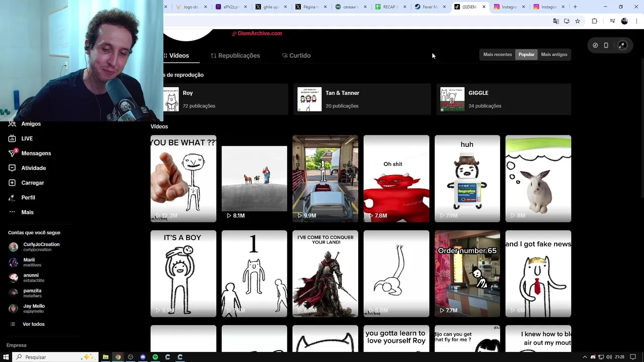Show hidden system tray icons
Screen dimensions: 644x362
point(585,357)
